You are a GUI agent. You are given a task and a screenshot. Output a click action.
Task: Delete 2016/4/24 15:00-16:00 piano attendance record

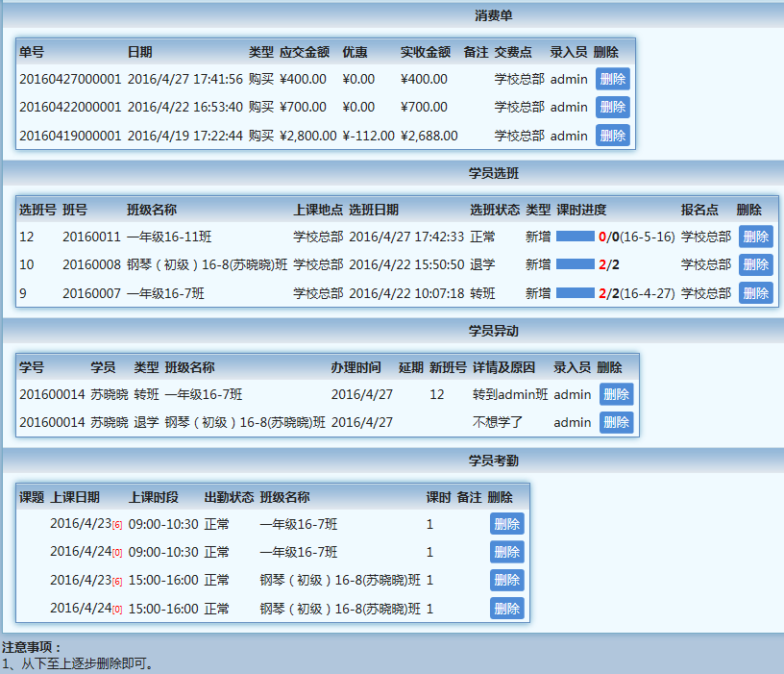point(506,609)
